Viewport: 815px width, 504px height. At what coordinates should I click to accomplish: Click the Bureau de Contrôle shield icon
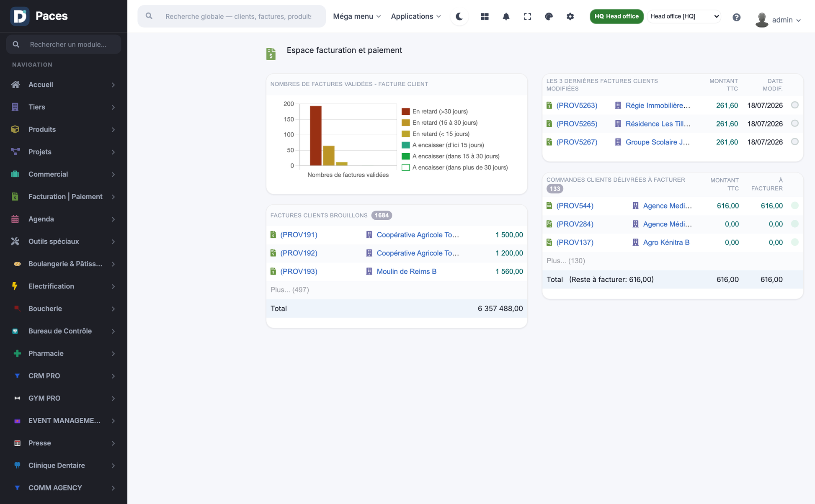pyautogui.click(x=15, y=331)
